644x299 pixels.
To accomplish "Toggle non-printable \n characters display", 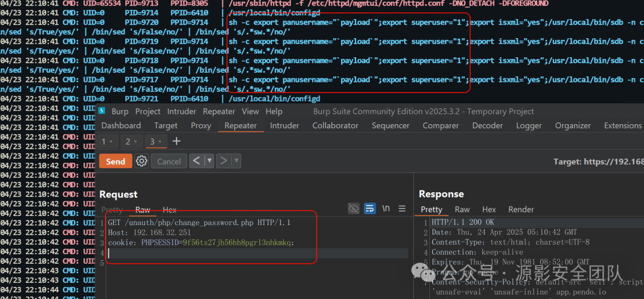I will pyautogui.click(x=386, y=208).
